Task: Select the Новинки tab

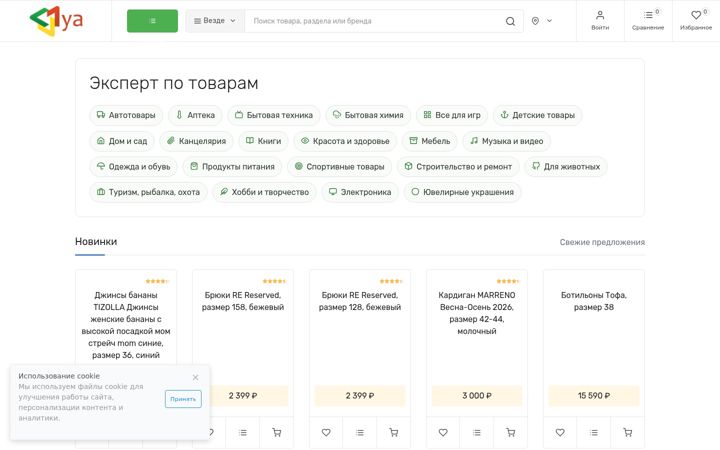Action: pos(96,242)
